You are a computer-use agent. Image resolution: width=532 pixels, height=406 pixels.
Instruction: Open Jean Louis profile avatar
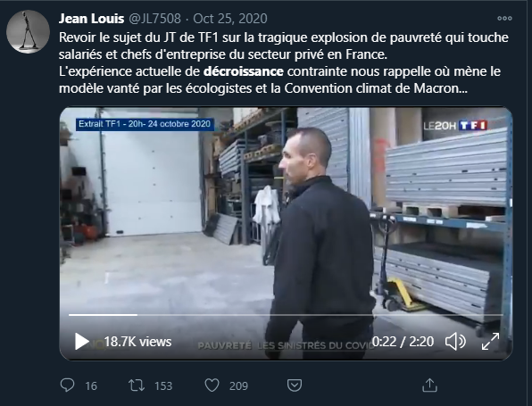click(29, 31)
